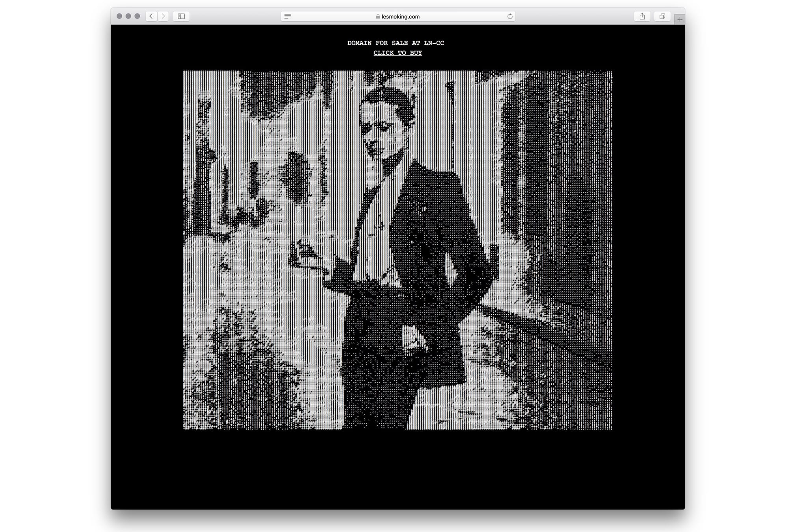This screenshot has height=532, width=788.
Task: Go forward to the next page
Action: 163,16
